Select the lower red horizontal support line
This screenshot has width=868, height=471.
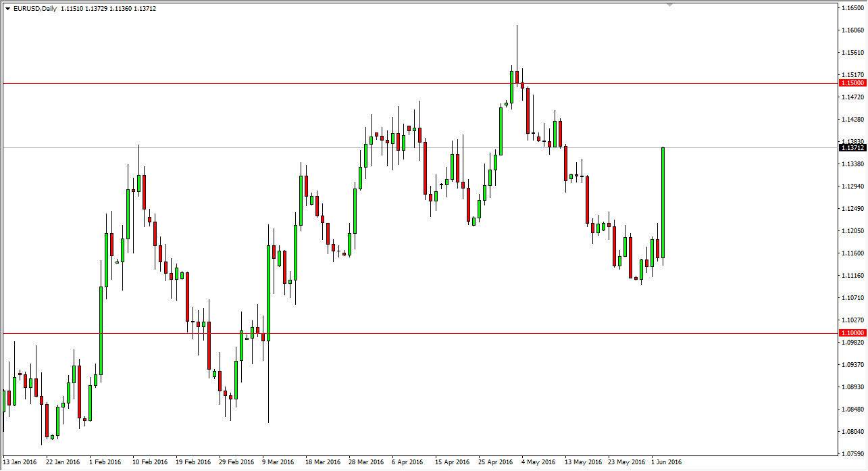(405, 332)
